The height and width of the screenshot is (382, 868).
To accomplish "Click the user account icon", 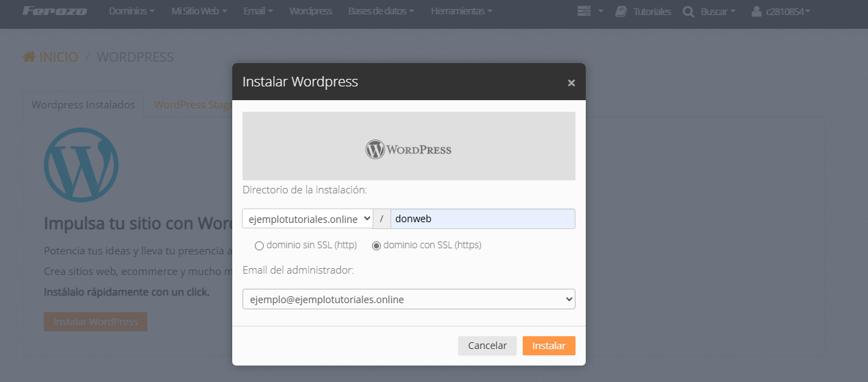I will pyautogui.click(x=756, y=12).
